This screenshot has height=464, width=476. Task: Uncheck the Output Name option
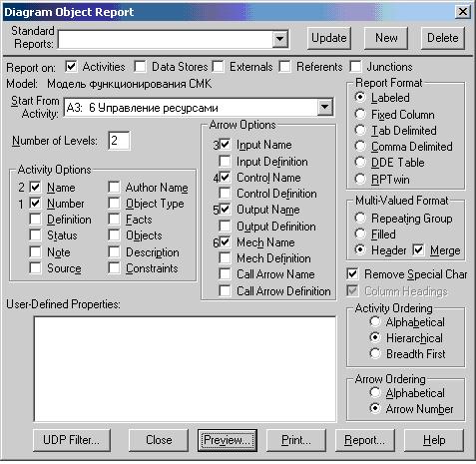click(225, 210)
